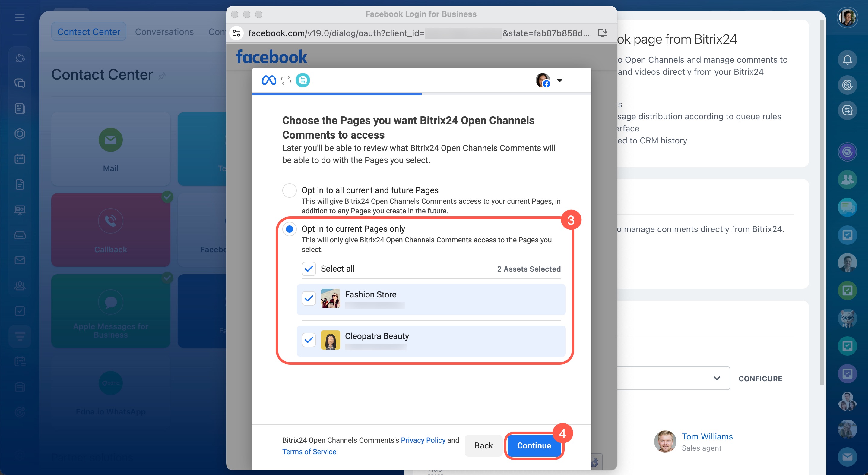
Task: Expand the Facebook account switcher arrow
Action: click(x=560, y=80)
